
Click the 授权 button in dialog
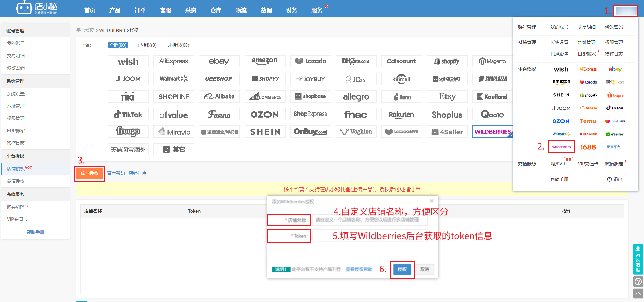coord(402,269)
